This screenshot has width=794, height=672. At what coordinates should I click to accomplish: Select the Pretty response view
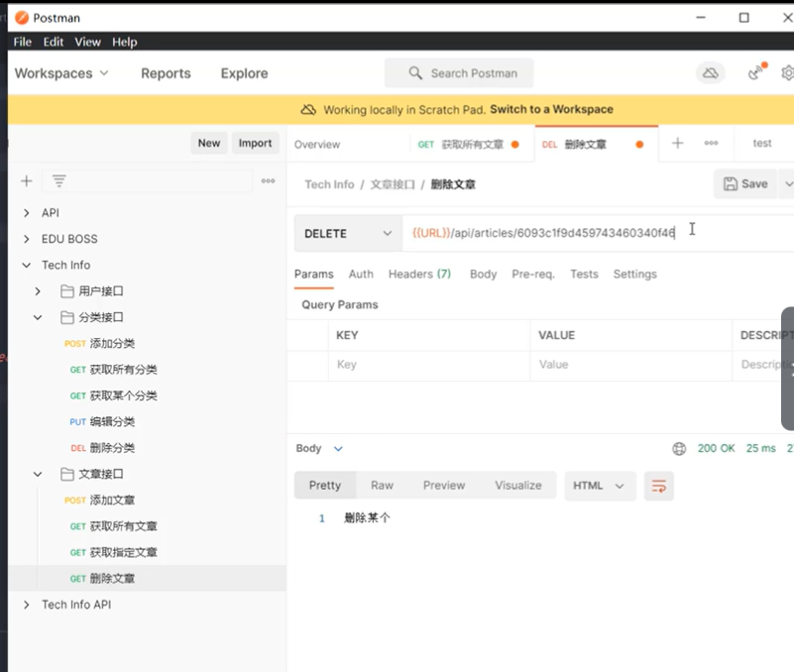tap(325, 486)
